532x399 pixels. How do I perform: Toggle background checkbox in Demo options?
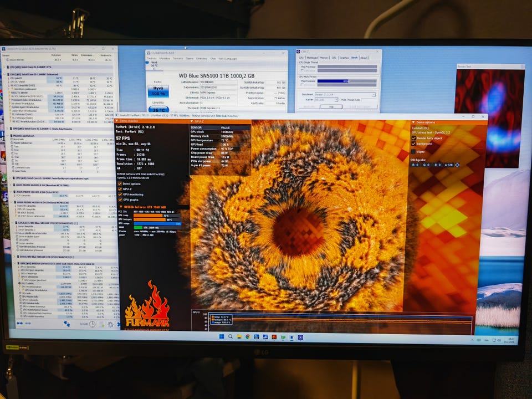[413, 144]
